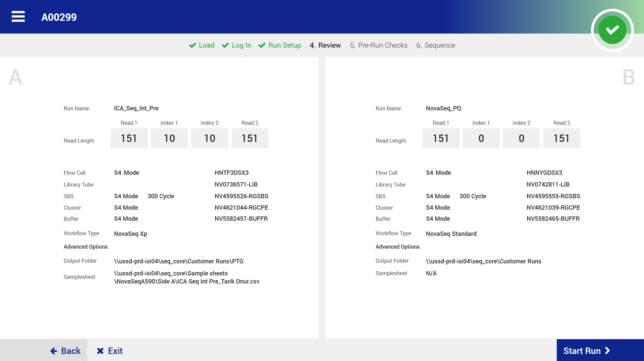Click the green status checkmark circle

click(x=612, y=30)
